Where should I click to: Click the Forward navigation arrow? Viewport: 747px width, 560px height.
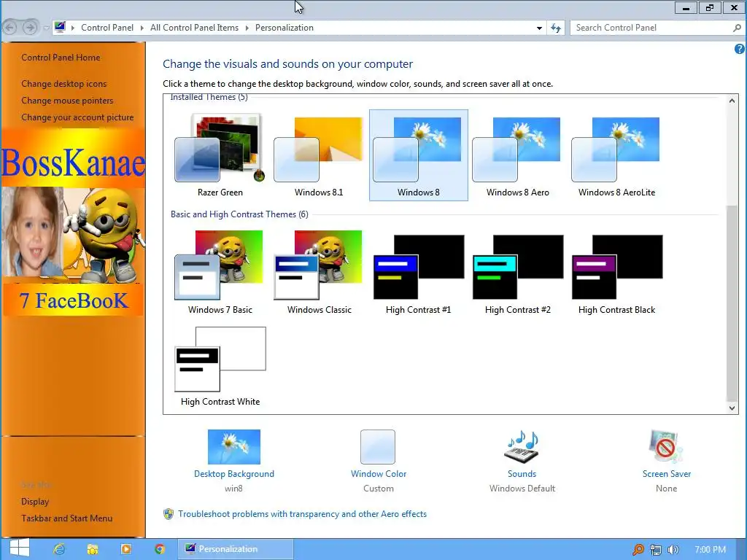click(x=29, y=28)
